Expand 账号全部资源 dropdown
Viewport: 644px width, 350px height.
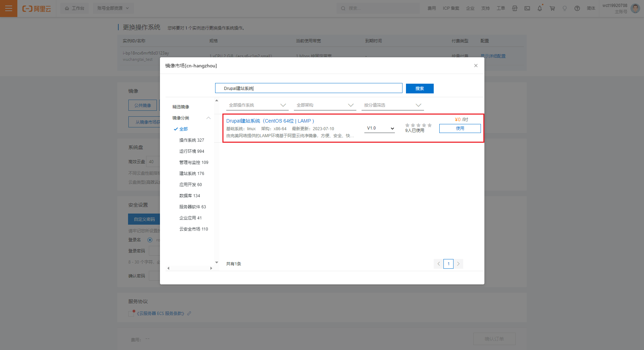(113, 8)
